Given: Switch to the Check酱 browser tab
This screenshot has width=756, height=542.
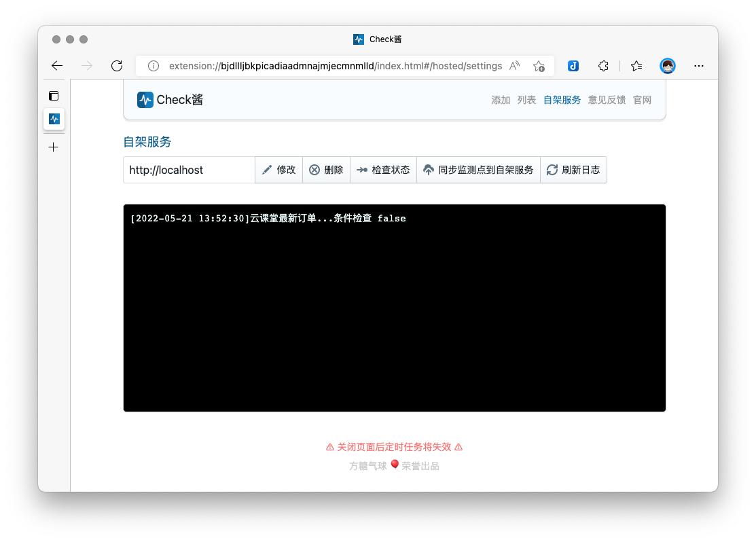Looking at the screenshot, I should [378, 39].
